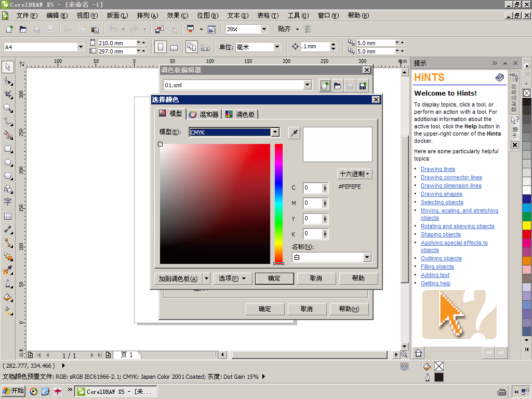
Task: Toggle All Pages layout button
Action: 192,47
